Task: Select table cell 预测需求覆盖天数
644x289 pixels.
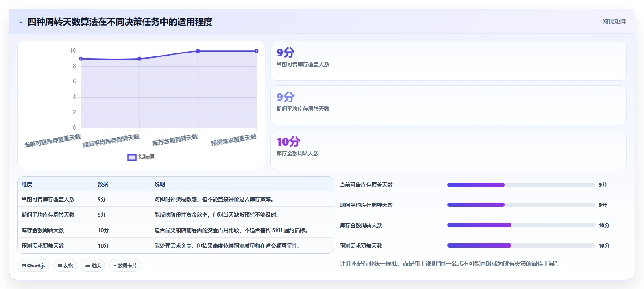Action: [x=43, y=246]
